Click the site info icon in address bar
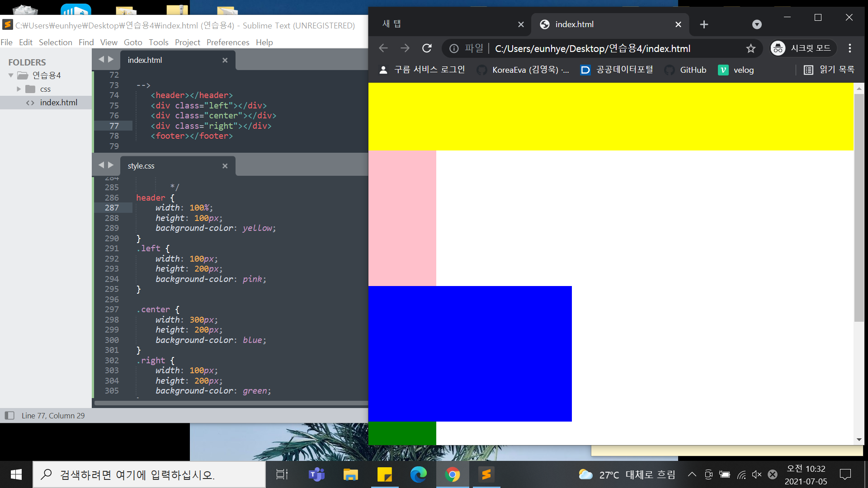Viewport: 868px width, 488px height. (454, 48)
